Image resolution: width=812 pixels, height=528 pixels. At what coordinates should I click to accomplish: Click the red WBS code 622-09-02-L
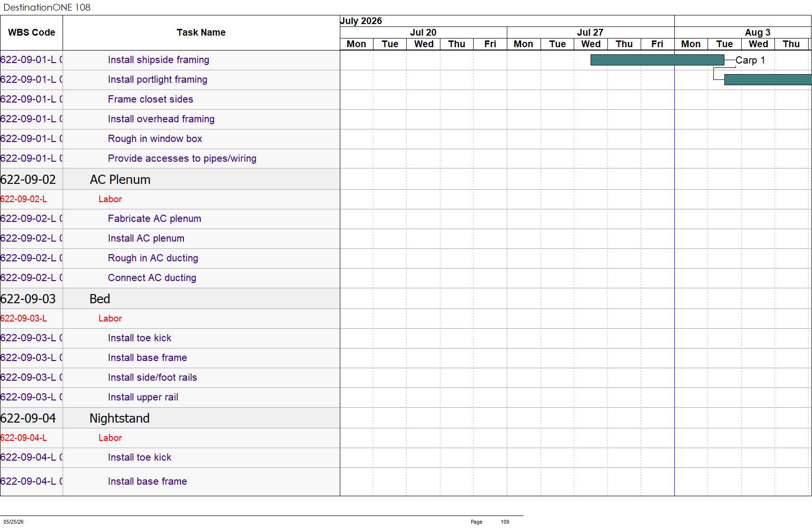(x=24, y=199)
